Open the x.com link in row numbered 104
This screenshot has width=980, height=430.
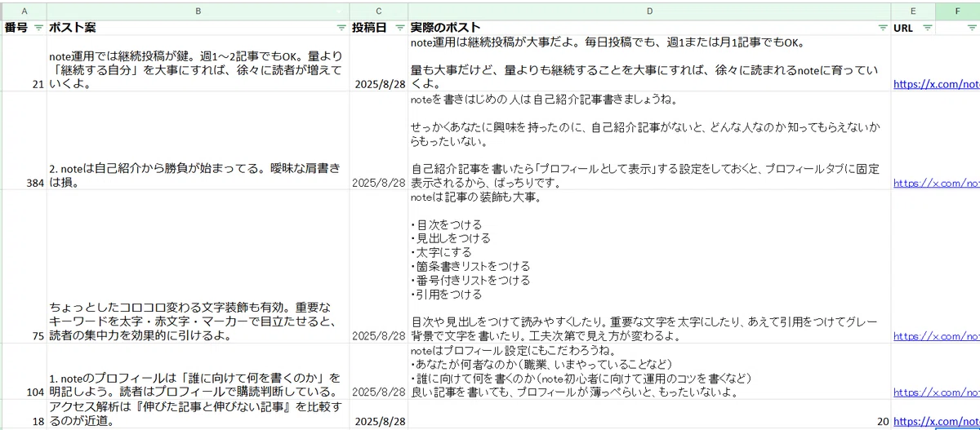(x=936, y=392)
